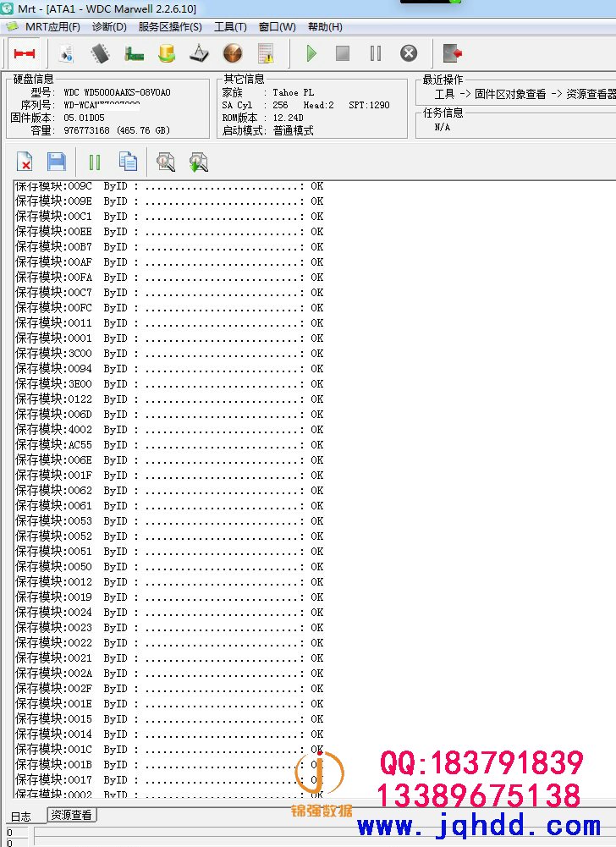Click log line 保存模块:00FA
The width and height of the screenshot is (616, 847).
click(169, 277)
